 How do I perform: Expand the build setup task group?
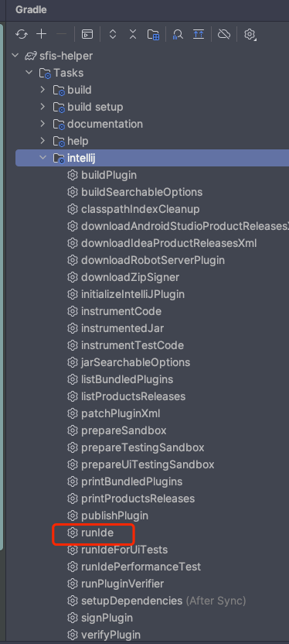coord(42,107)
